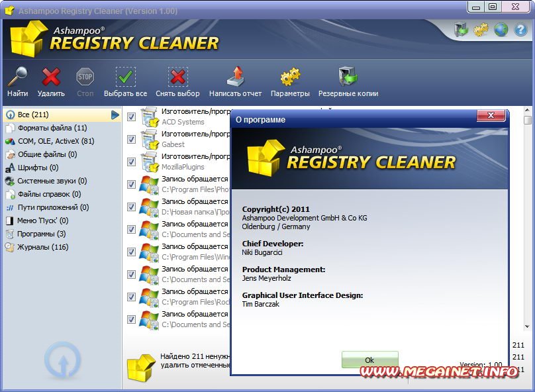Click blue arrow next to Все (211)
The width and height of the screenshot is (535, 392).
tap(115, 115)
